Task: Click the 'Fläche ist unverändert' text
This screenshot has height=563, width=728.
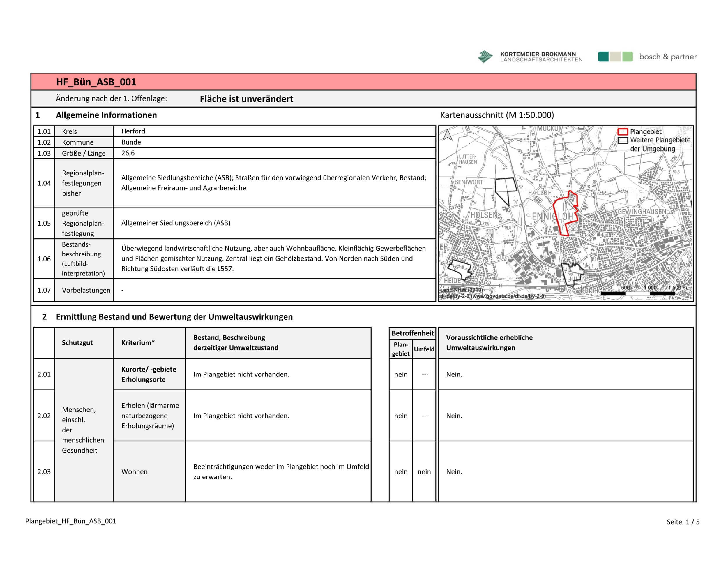Action: point(246,99)
